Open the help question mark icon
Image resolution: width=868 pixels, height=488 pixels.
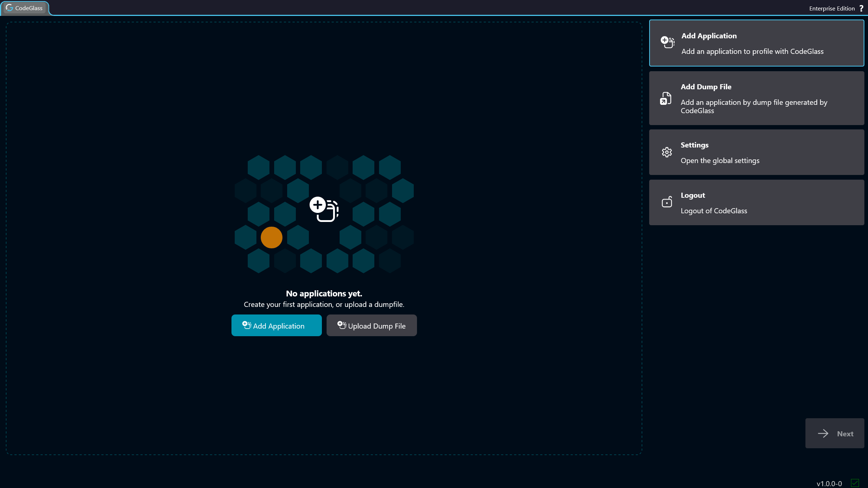pyautogui.click(x=861, y=8)
